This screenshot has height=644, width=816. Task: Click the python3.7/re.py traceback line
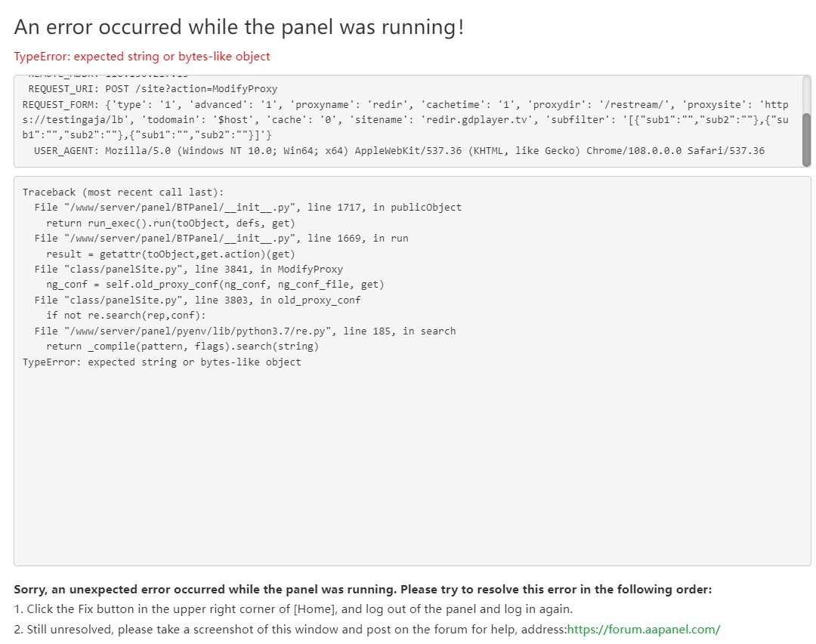[x=245, y=331]
